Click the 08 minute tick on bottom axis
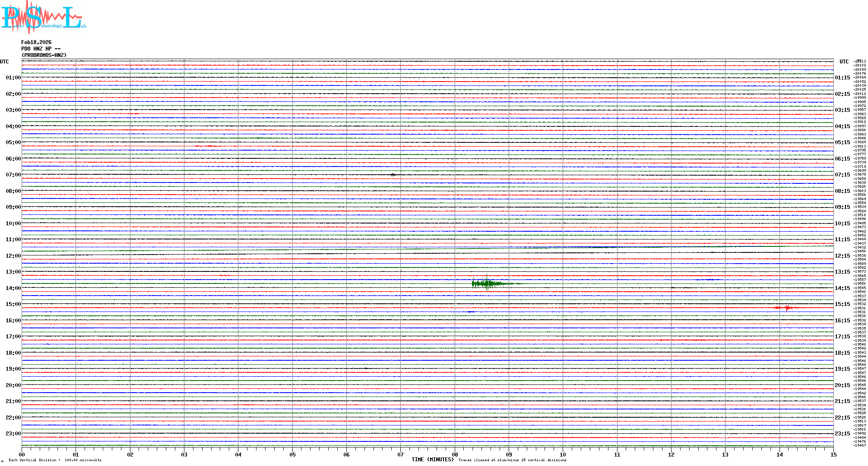 (x=455, y=455)
